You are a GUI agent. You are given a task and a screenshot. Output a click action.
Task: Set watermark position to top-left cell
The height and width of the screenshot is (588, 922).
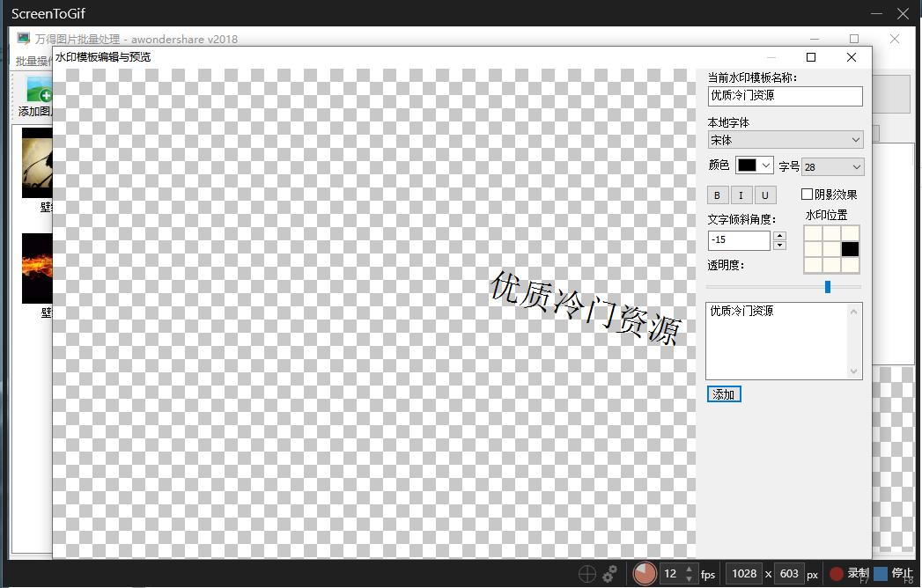[813, 233]
